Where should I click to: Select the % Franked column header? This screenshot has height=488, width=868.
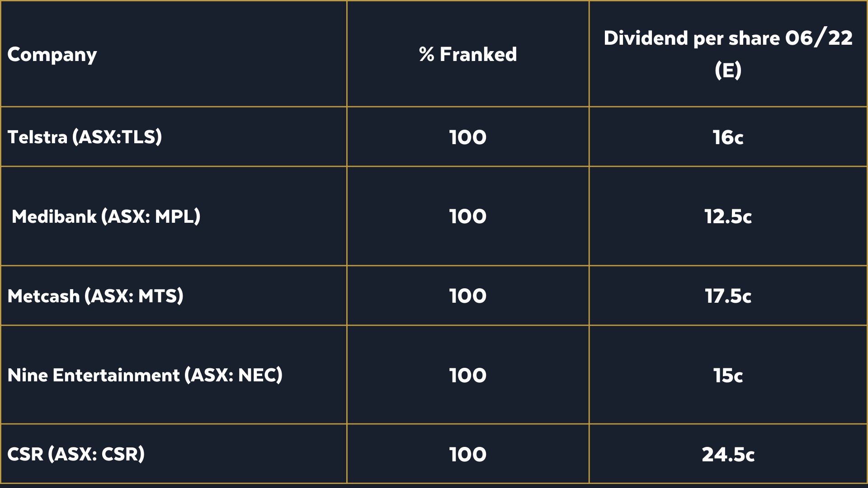(468, 55)
